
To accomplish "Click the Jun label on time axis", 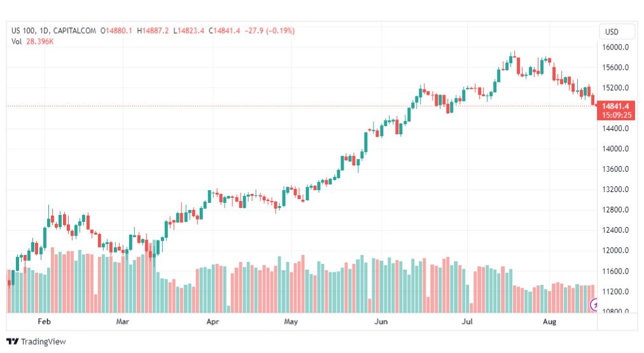I will click(x=381, y=321).
